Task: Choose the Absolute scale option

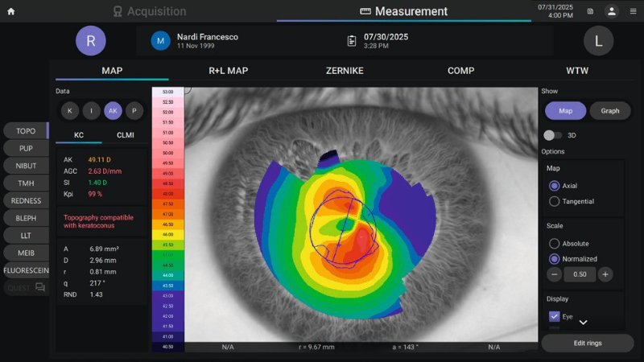Action: pyautogui.click(x=554, y=243)
